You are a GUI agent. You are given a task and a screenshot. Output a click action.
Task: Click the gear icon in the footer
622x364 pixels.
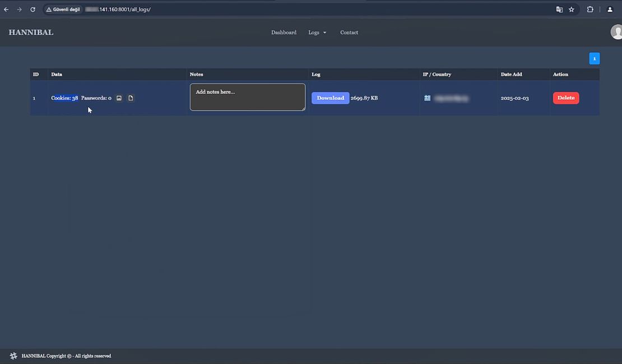tap(13, 356)
